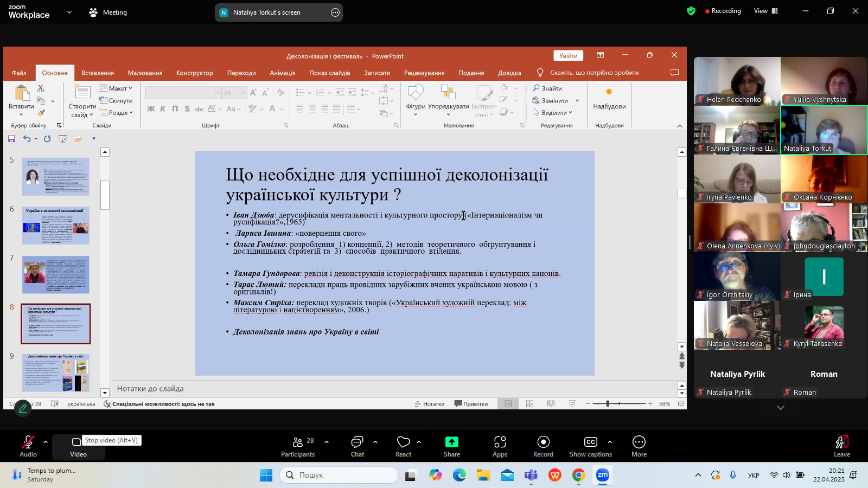This screenshot has width=868, height=488.
Task: Switch to the Вставлення ribbon tab
Action: [98, 73]
